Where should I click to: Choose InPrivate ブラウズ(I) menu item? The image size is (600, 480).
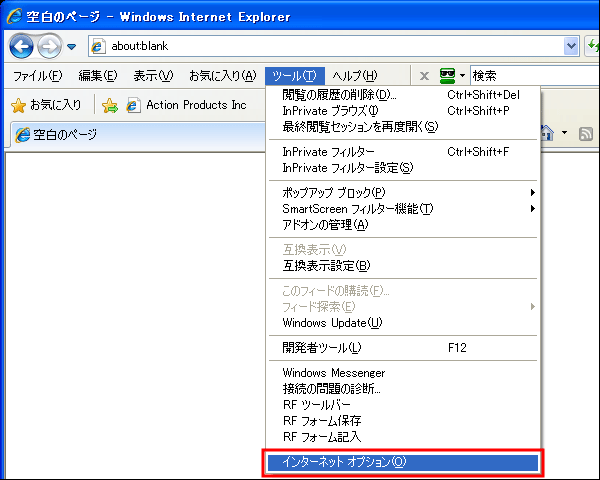pos(403,111)
